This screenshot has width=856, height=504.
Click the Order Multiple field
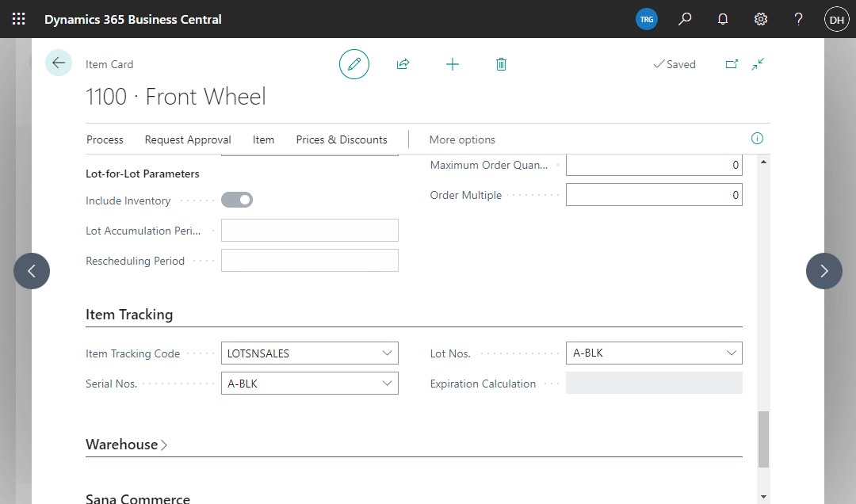(x=654, y=195)
